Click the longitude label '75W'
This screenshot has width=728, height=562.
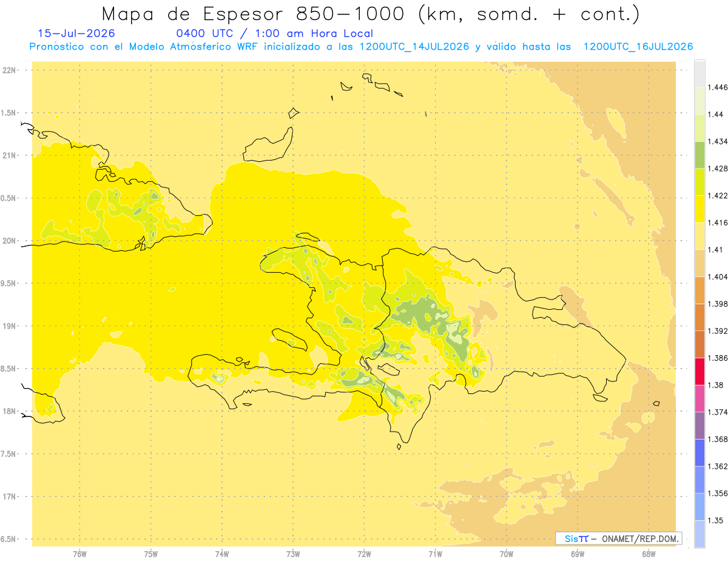coord(151,554)
